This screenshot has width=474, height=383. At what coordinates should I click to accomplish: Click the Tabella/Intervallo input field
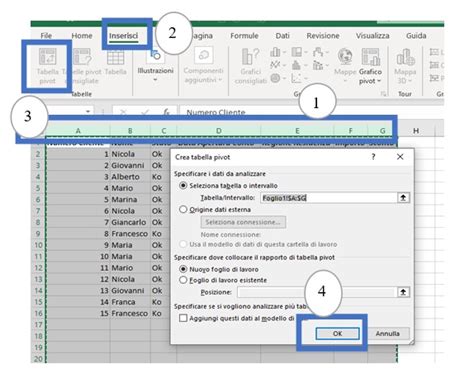(x=328, y=198)
